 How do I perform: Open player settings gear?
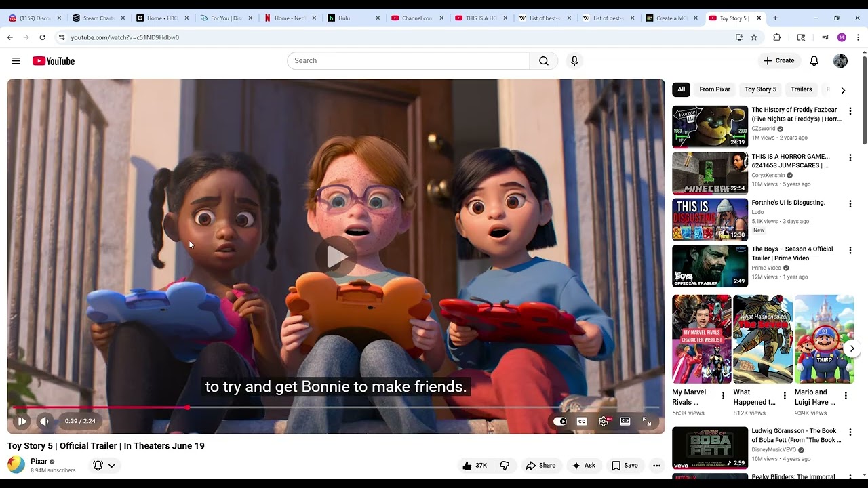pyautogui.click(x=604, y=421)
